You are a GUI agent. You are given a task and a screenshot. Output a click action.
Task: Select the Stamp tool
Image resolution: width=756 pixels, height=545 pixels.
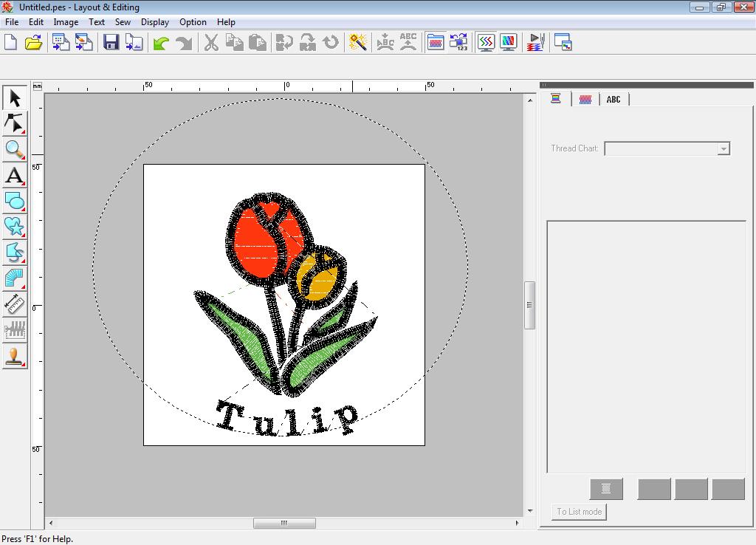click(x=15, y=357)
